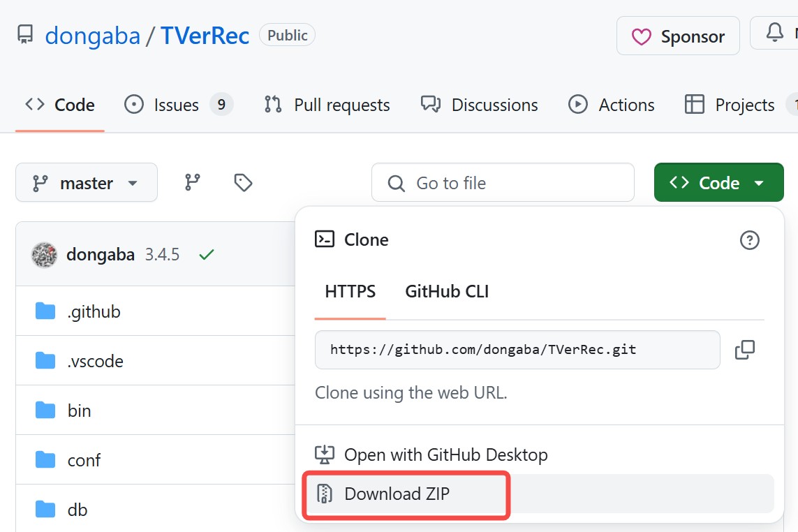Click the folder icon beside .github

(45, 311)
